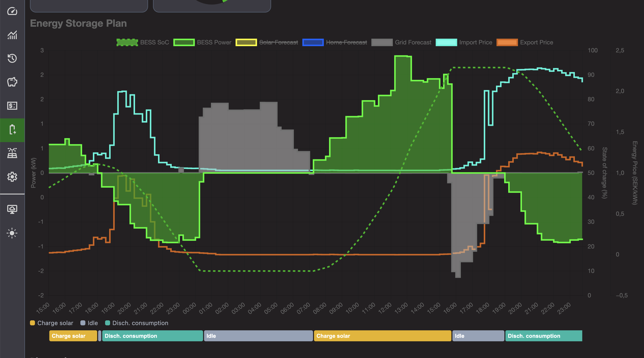This screenshot has width=644, height=358.
Task: Toggle Import Price series in chart legend
Action: pyautogui.click(x=464, y=42)
